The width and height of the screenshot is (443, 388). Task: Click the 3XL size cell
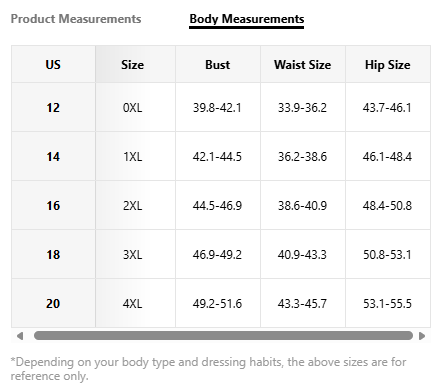click(132, 254)
